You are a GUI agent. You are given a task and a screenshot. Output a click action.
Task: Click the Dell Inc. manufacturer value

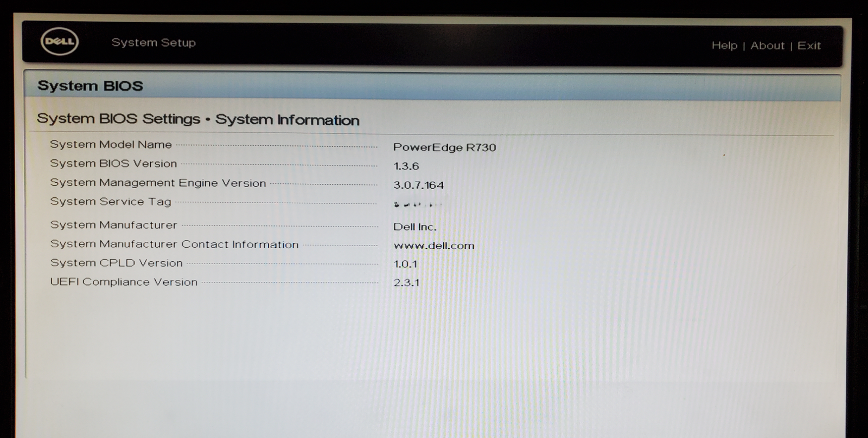pos(414,227)
